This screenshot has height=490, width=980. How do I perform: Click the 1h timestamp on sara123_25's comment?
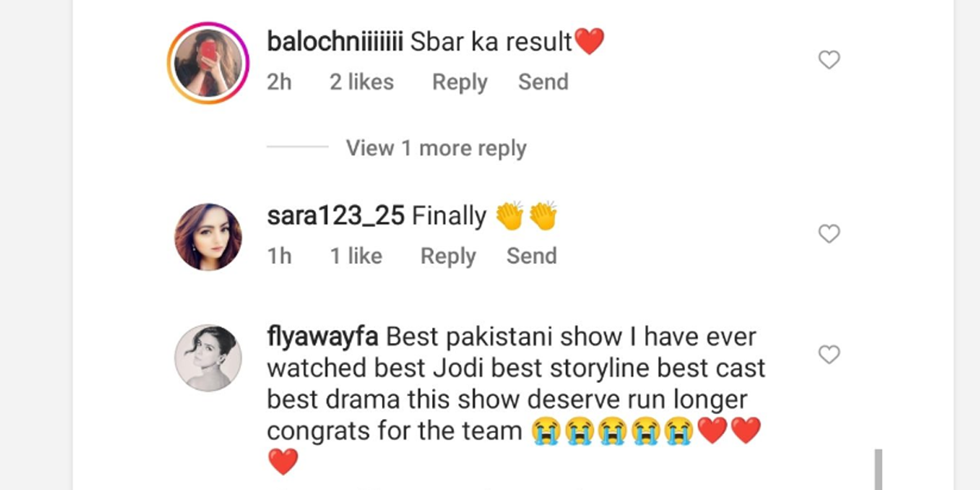pyautogui.click(x=279, y=256)
